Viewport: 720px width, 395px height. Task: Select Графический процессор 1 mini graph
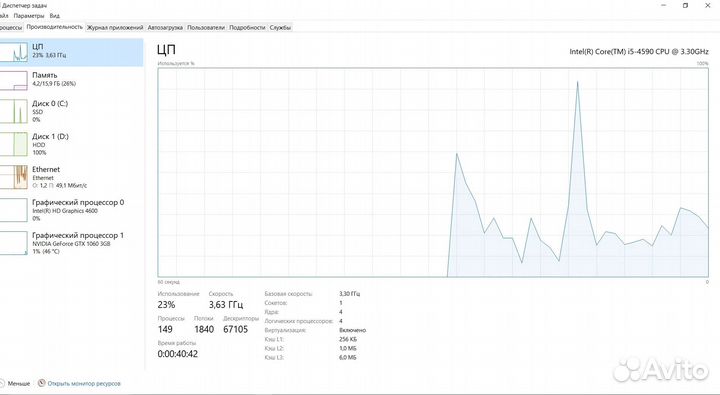pyautogui.click(x=13, y=243)
